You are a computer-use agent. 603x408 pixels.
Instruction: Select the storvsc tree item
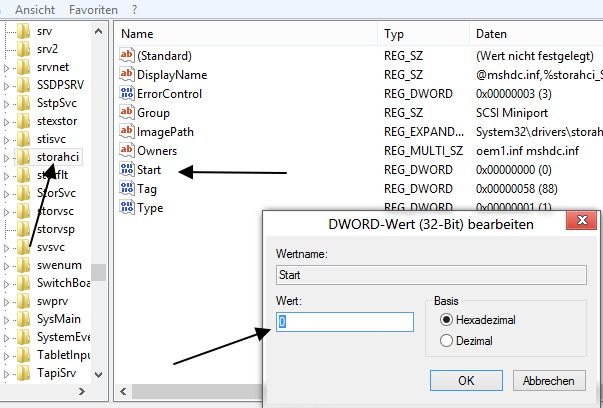point(55,211)
